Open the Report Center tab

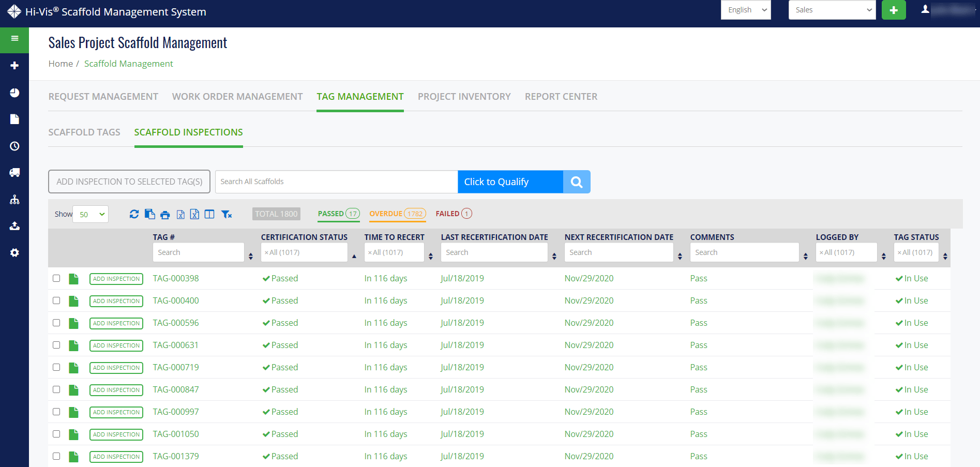(x=561, y=97)
